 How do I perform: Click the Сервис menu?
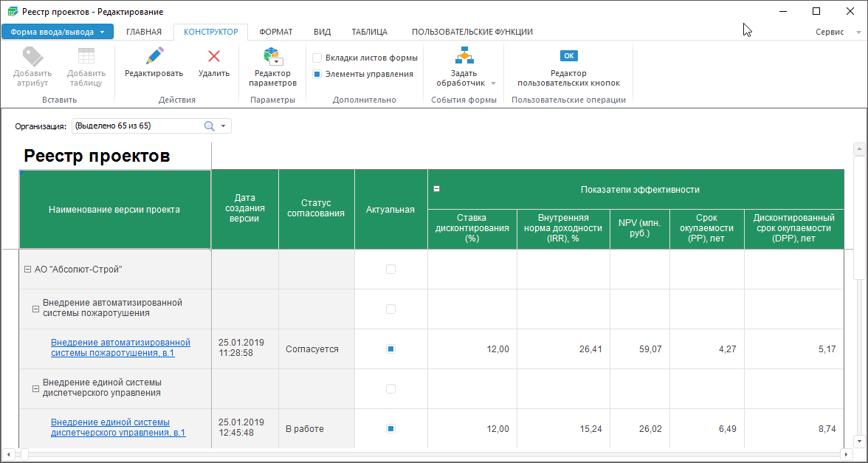[830, 32]
